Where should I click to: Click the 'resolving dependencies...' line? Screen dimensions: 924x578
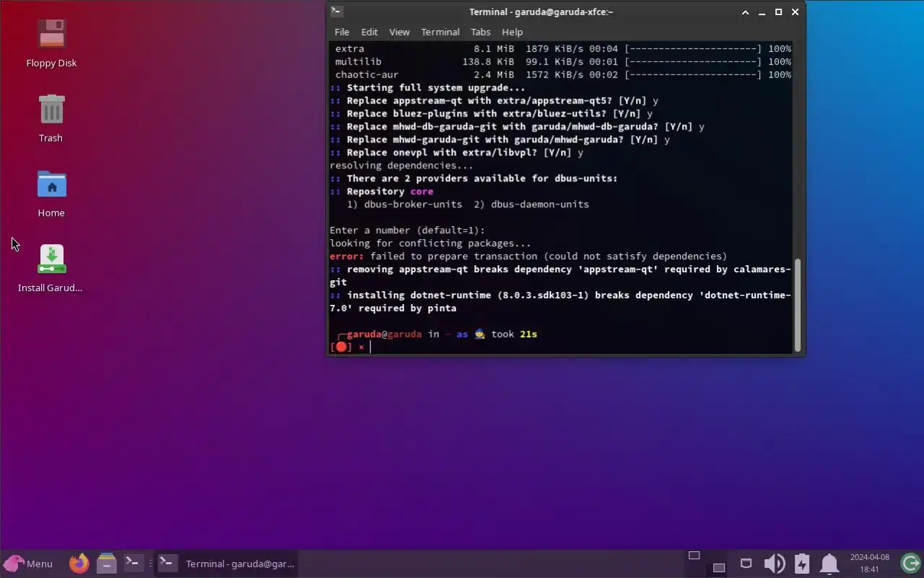tap(401, 165)
